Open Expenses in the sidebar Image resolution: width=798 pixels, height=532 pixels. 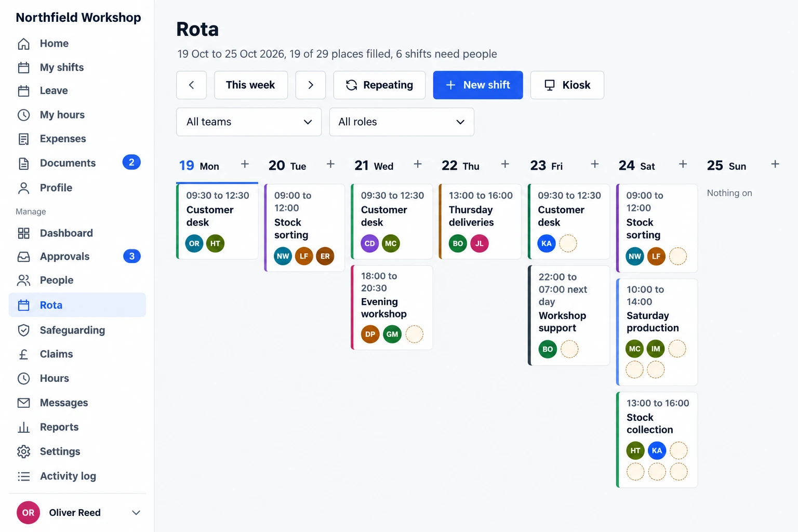click(x=77, y=139)
